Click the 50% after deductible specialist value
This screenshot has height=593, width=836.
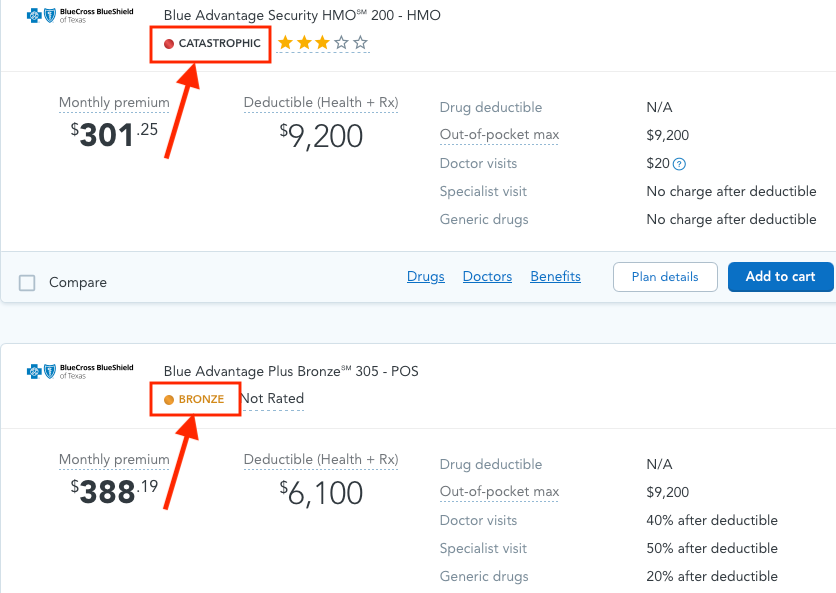pyautogui.click(x=712, y=548)
